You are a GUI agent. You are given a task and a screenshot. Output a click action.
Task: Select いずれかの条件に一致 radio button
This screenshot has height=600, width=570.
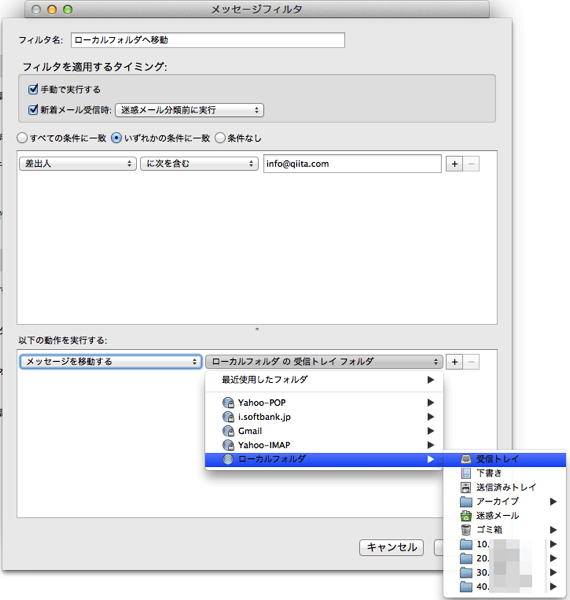point(116,138)
